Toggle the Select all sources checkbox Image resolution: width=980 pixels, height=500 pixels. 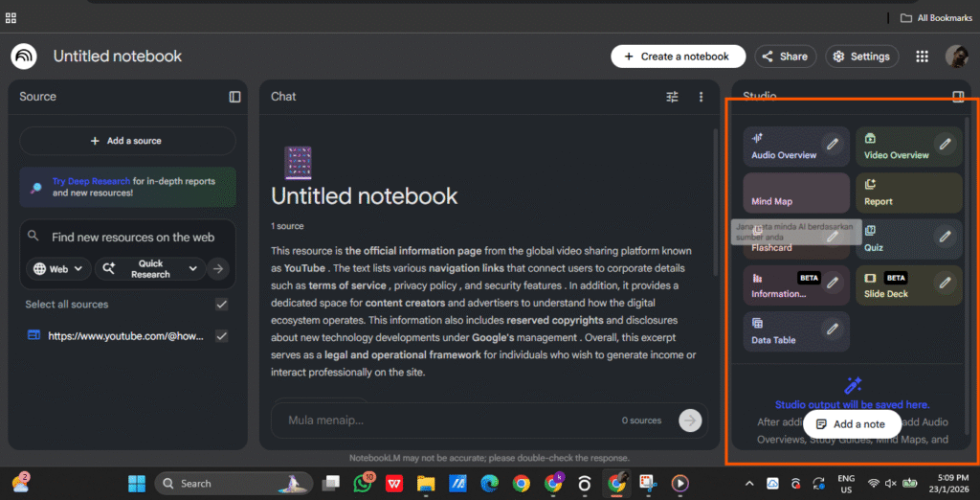coord(222,305)
